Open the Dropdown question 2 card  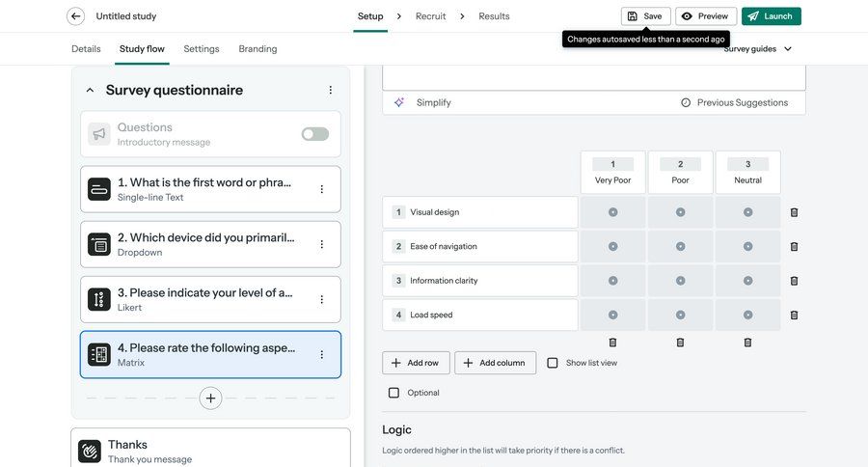click(203, 244)
